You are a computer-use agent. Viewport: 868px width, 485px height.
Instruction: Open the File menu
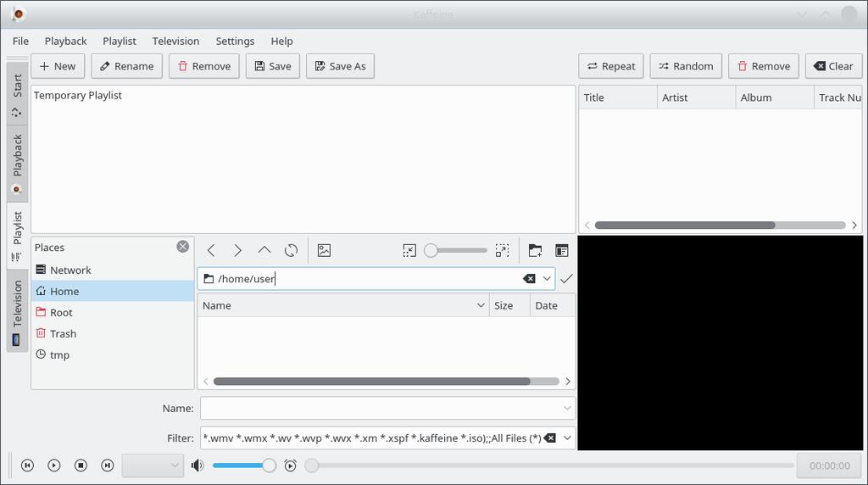pos(20,41)
